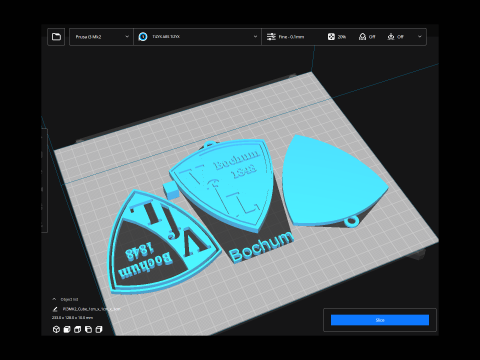Open file with the folder icon

56,37
